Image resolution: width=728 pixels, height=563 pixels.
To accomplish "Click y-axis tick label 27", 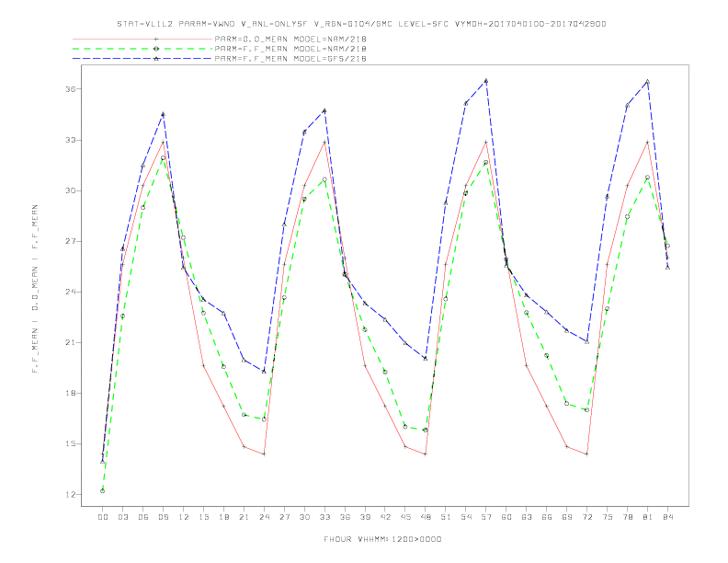I will point(70,241).
